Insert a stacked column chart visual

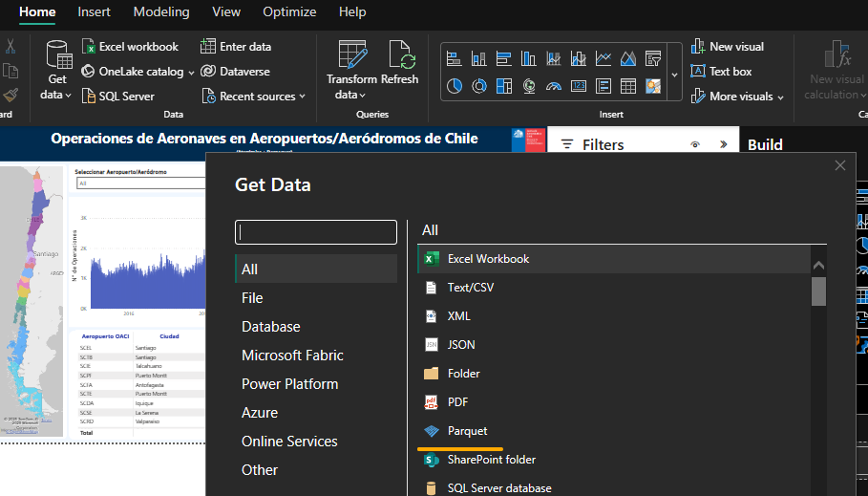point(478,58)
